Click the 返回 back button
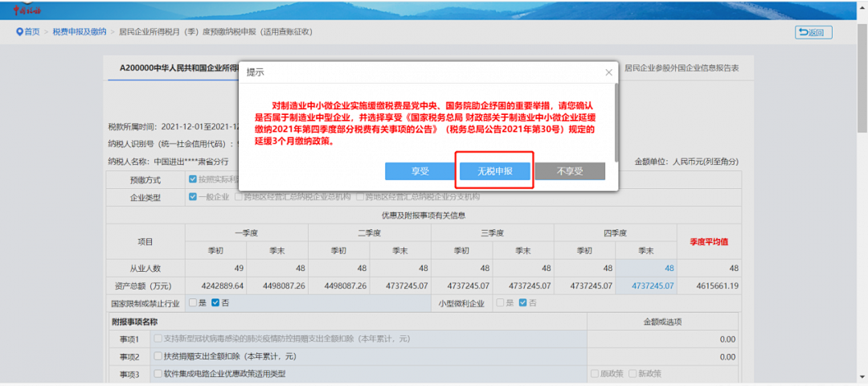Image resolution: width=868 pixels, height=386 pixels. (x=813, y=33)
